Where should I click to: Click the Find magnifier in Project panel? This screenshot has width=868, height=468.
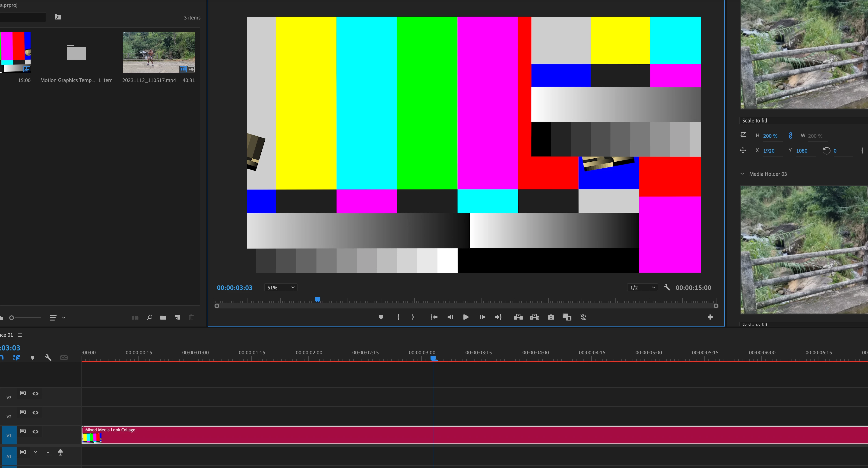pos(150,317)
